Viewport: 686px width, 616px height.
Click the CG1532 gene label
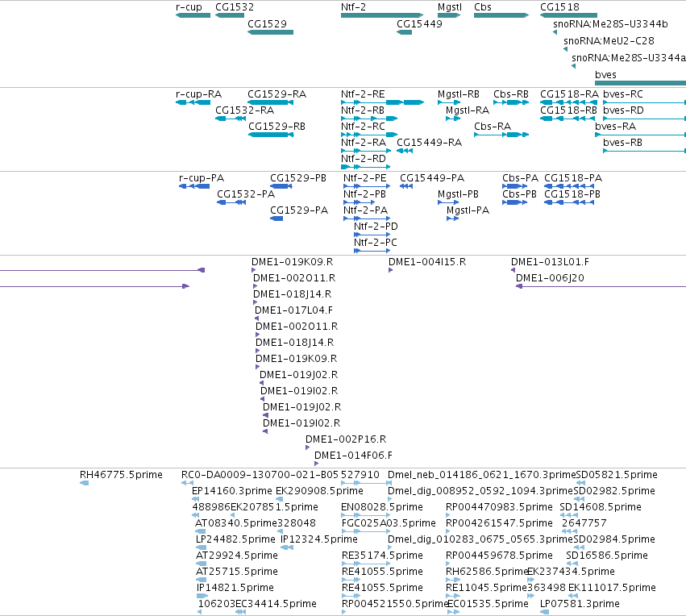point(235,7)
